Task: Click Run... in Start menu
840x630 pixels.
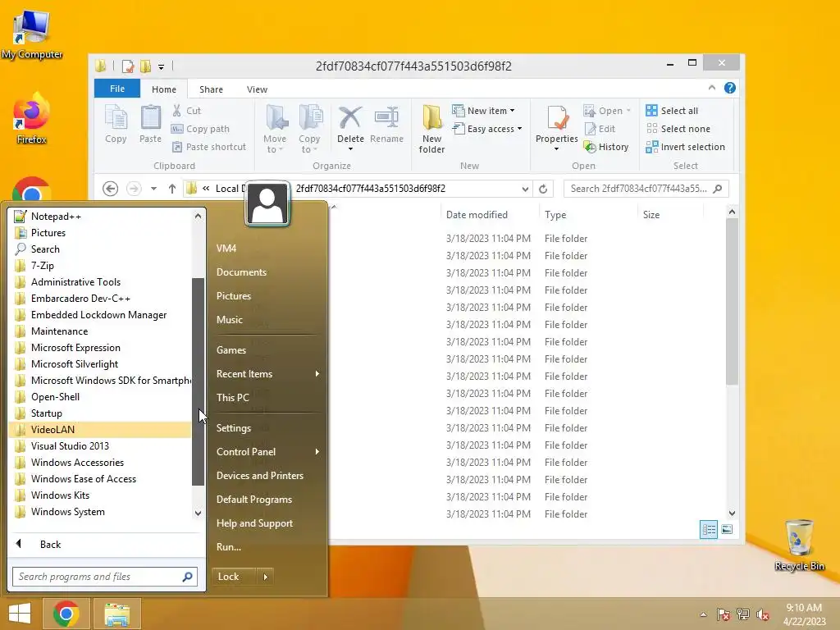Action: [x=229, y=547]
